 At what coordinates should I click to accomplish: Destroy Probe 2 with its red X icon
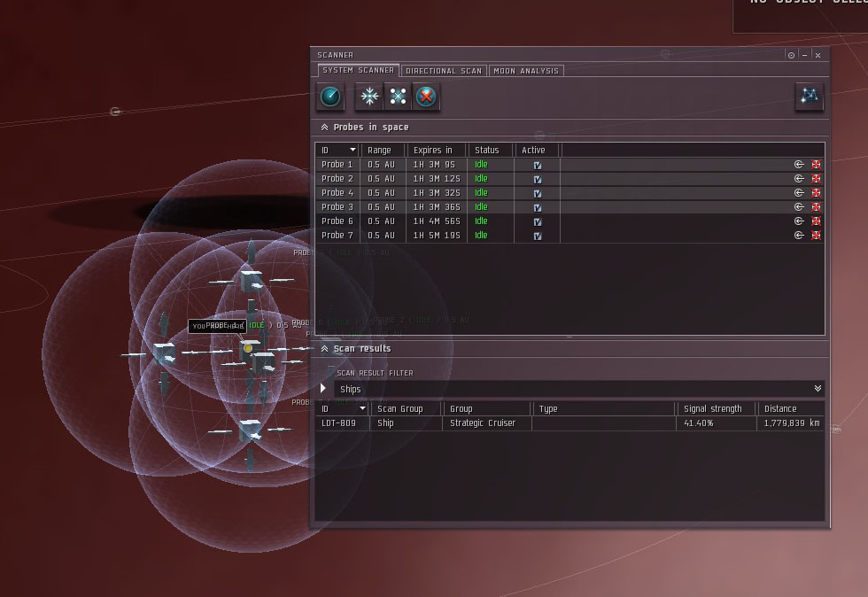click(816, 178)
